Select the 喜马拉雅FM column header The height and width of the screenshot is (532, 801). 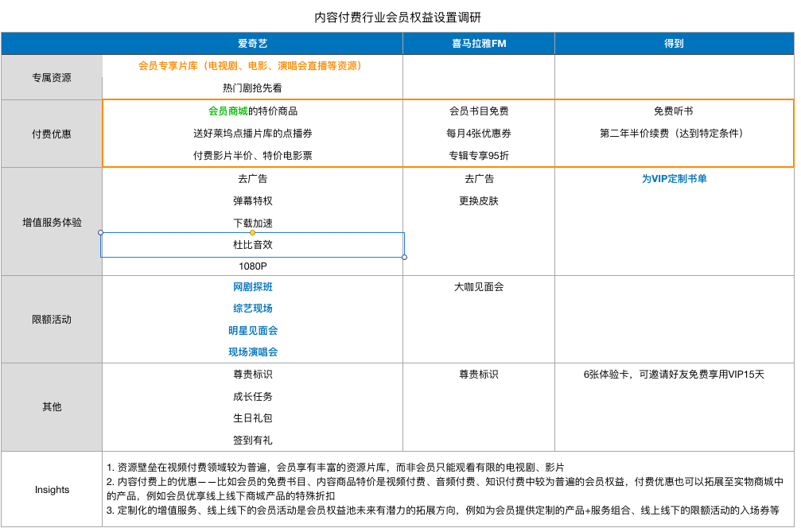click(x=478, y=44)
